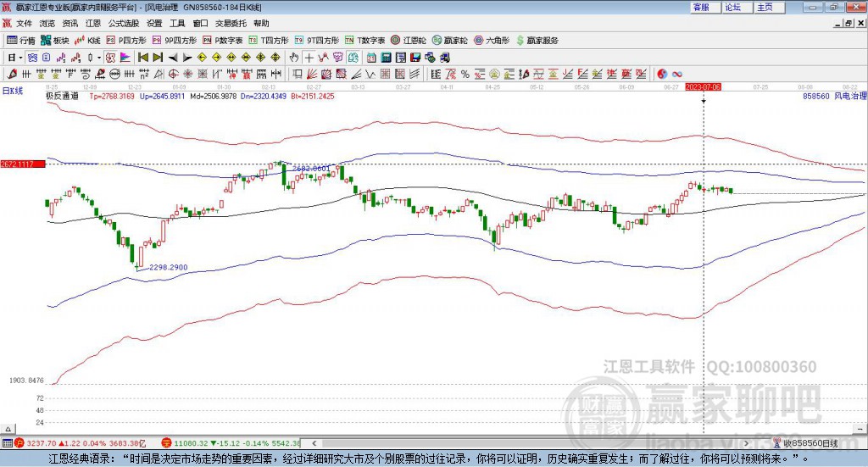Jump to first bar icon

click(x=142, y=58)
